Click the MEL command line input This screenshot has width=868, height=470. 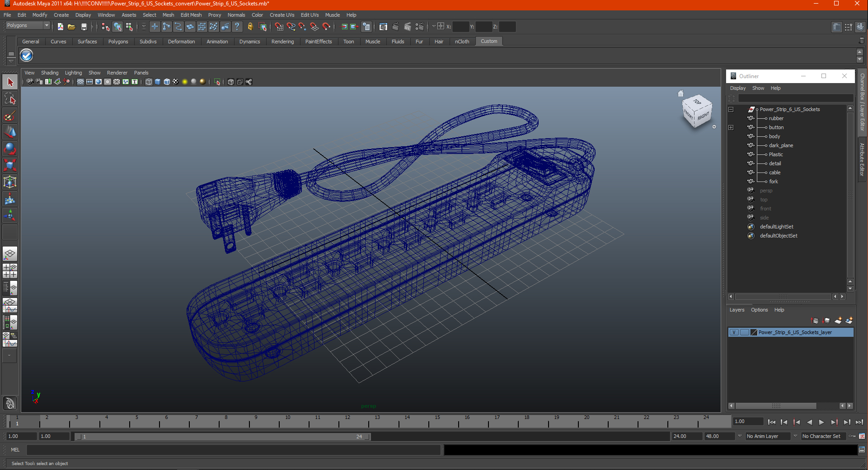pos(234,450)
